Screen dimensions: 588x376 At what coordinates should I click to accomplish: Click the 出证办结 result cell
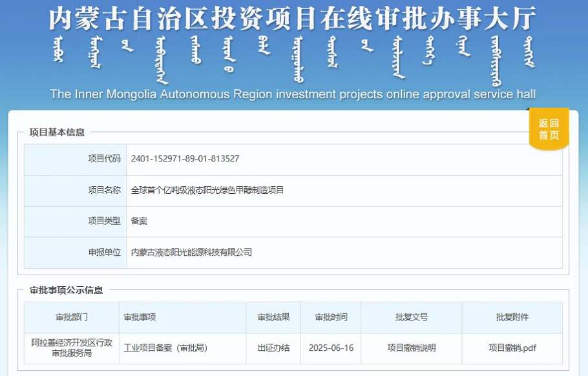click(273, 348)
